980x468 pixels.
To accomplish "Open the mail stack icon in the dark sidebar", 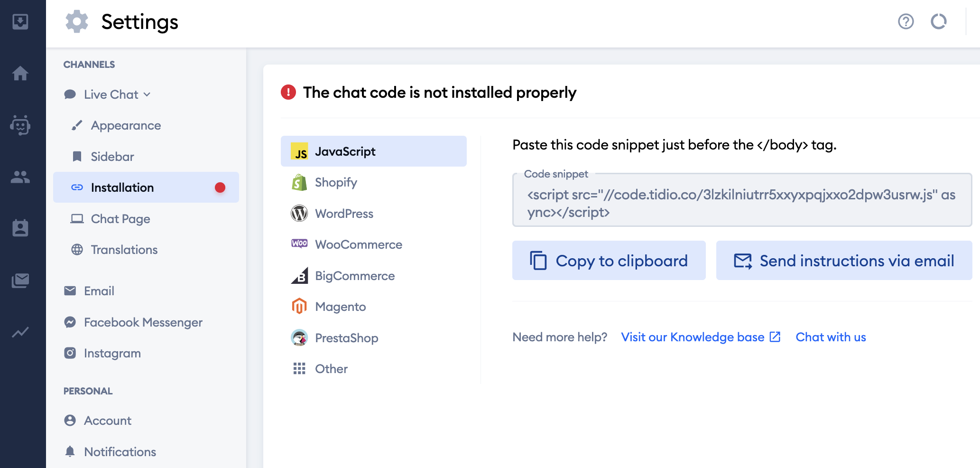I will click(20, 281).
